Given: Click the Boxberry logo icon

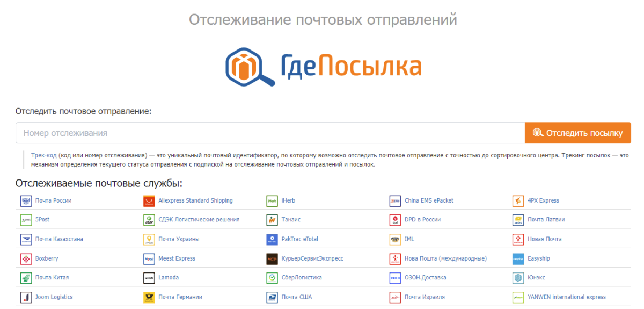Looking at the screenshot, I should click(x=26, y=258).
